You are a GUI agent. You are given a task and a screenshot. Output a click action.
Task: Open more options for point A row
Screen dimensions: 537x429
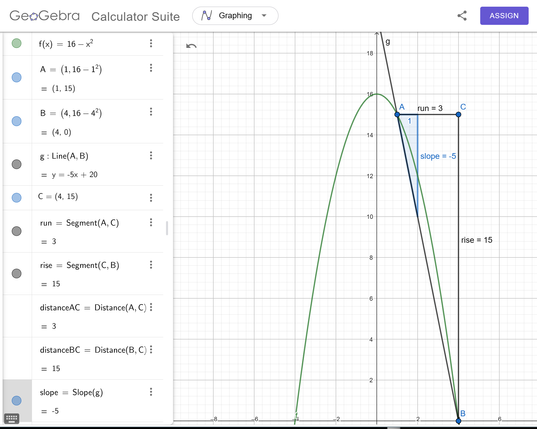[x=151, y=68]
